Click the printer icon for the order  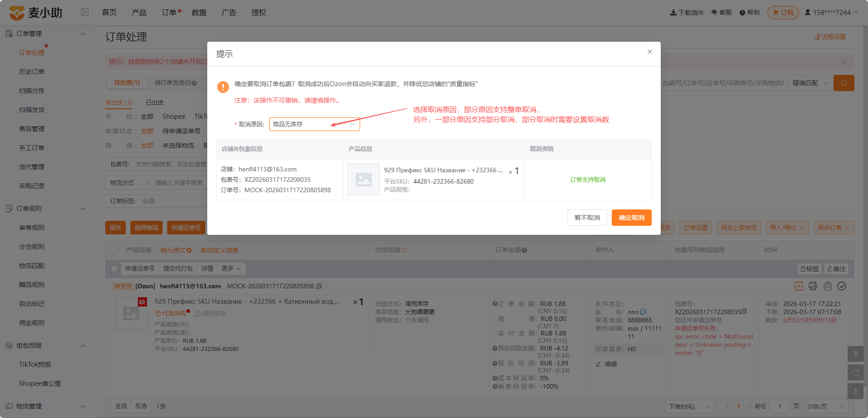point(813,286)
